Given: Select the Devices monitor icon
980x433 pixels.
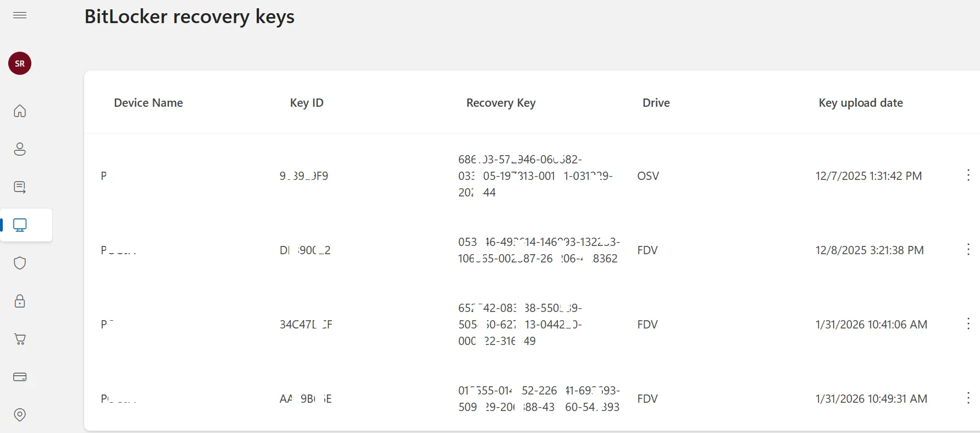Looking at the screenshot, I should (20, 224).
